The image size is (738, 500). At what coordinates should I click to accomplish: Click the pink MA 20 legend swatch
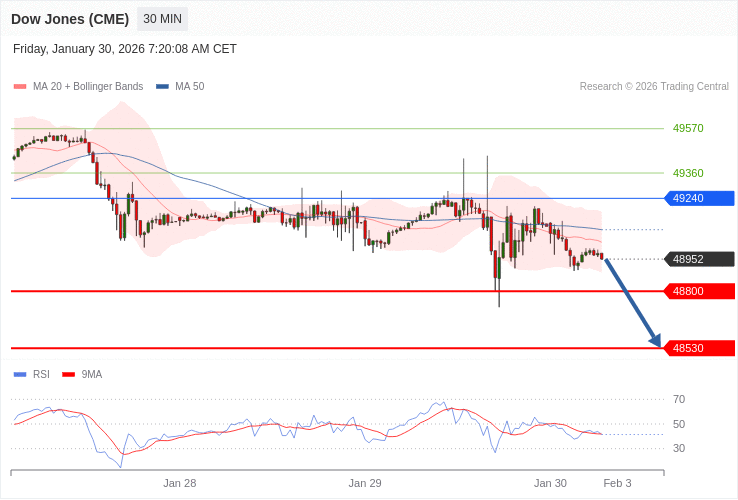20,87
